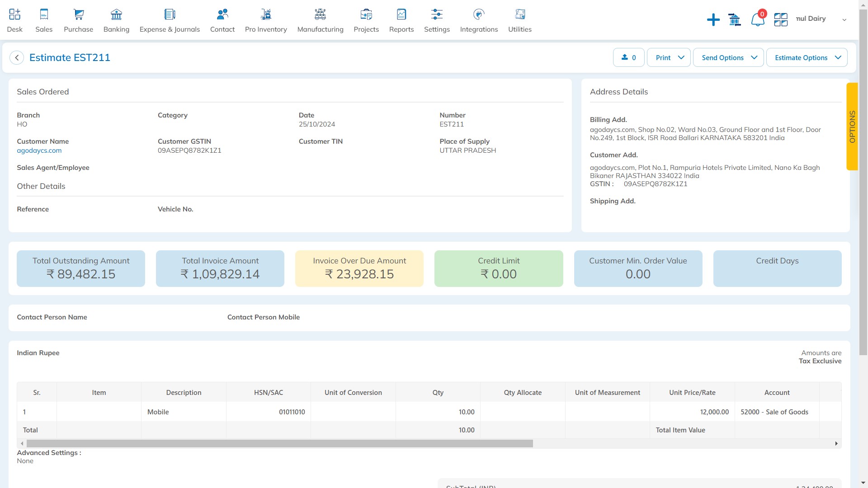
Task: Open customer link agodaycs.com
Action: (x=39, y=150)
